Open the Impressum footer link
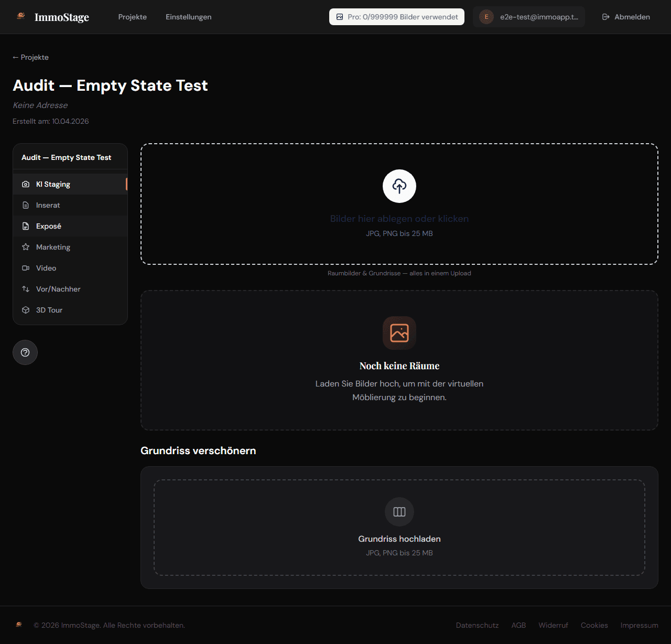This screenshot has width=671, height=644. point(639,625)
